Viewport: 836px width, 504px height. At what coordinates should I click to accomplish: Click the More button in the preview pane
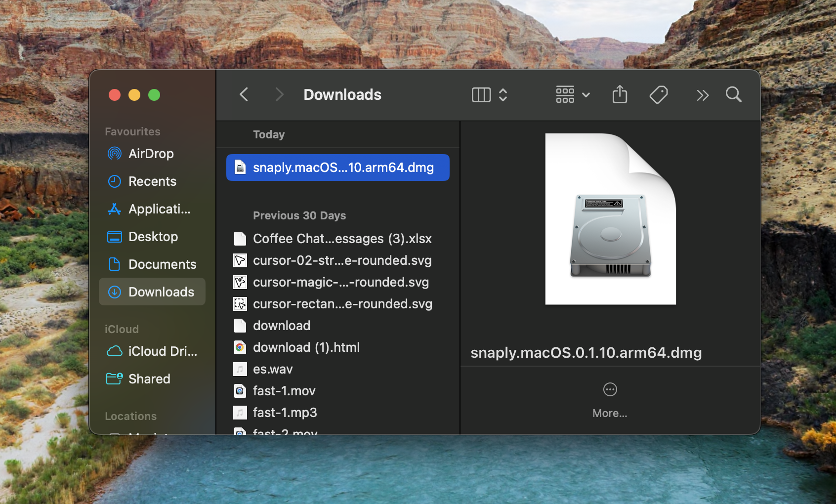pos(610,389)
